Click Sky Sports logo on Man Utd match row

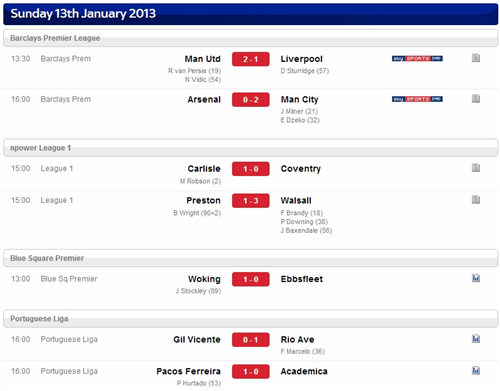(417, 58)
